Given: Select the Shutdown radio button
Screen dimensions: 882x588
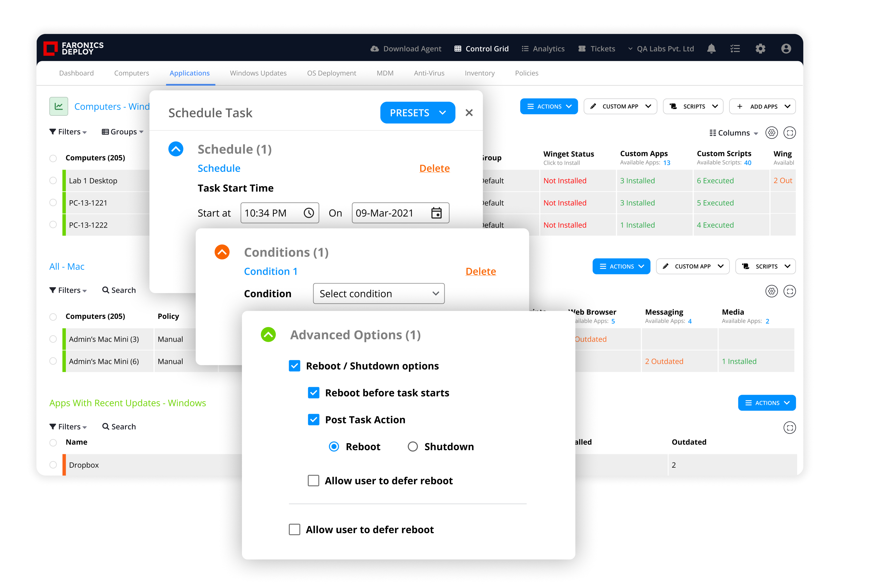Looking at the screenshot, I should 413,447.
